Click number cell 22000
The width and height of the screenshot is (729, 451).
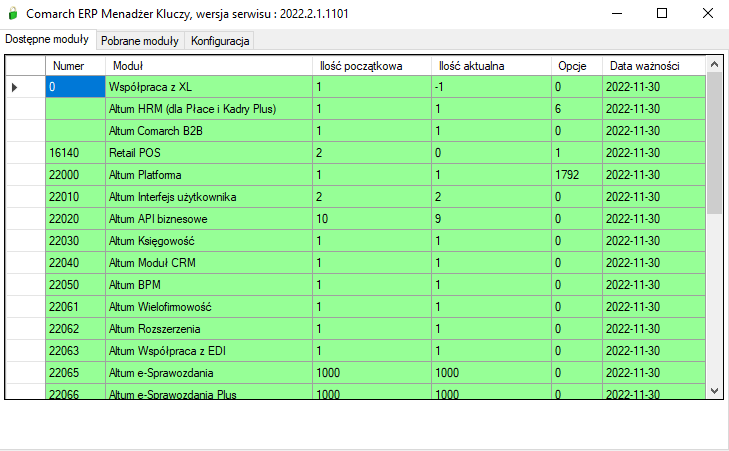(x=75, y=175)
